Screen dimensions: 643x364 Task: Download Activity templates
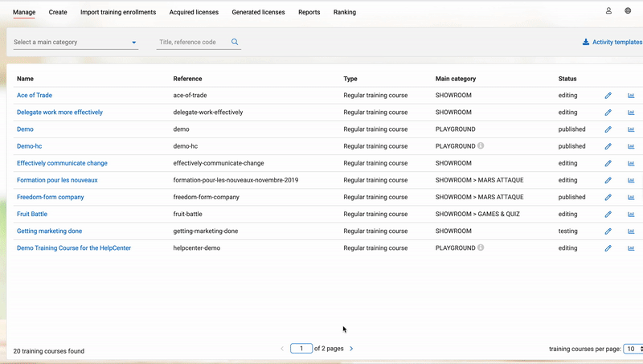[x=612, y=42]
